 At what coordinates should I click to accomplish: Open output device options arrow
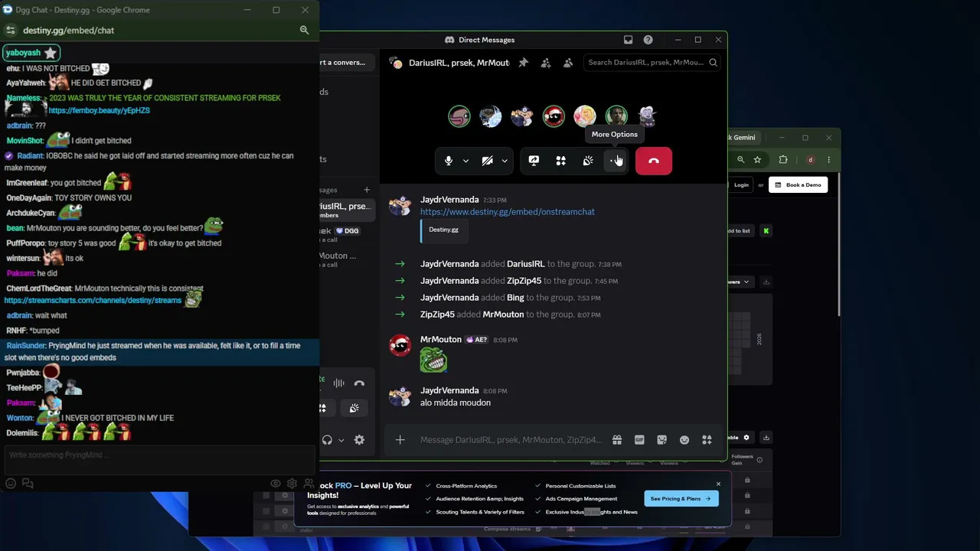[341, 440]
